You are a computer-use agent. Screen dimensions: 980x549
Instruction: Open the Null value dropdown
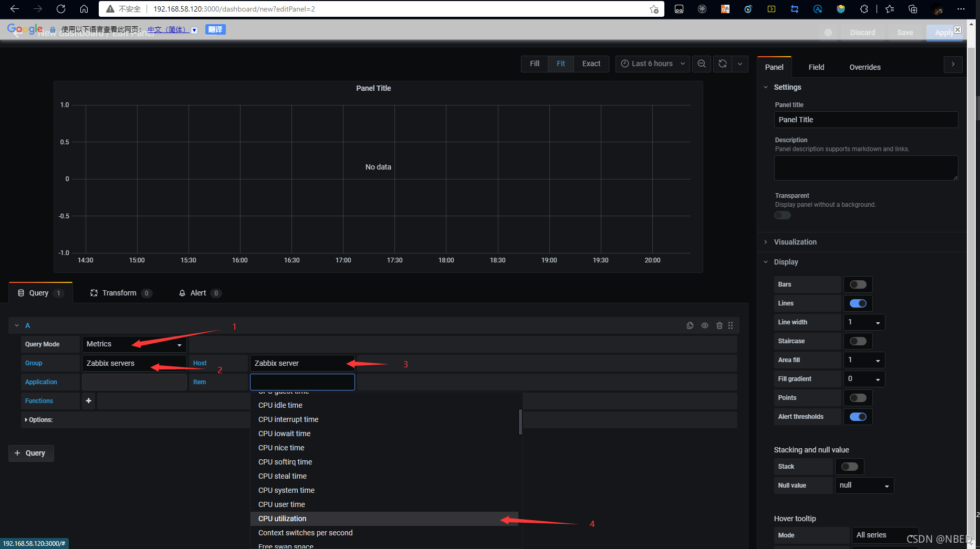864,485
